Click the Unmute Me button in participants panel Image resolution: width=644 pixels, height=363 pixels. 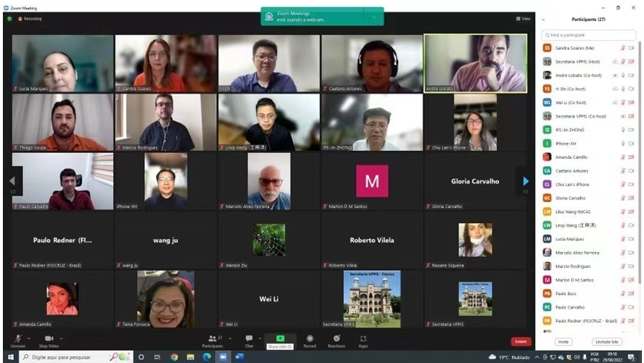click(x=606, y=341)
